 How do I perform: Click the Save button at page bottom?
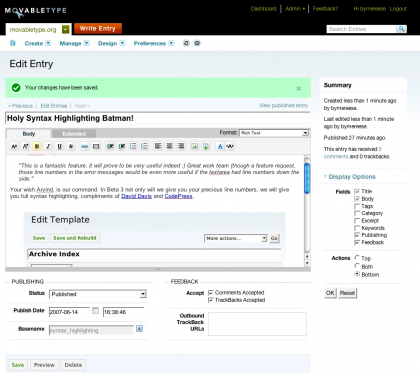click(x=18, y=365)
